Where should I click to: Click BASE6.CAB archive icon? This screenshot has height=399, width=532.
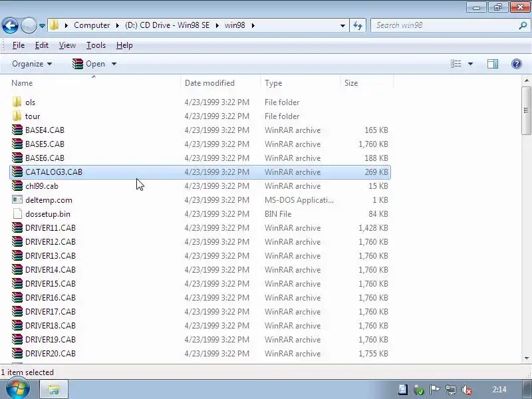pyautogui.click(x=17, y=158)
